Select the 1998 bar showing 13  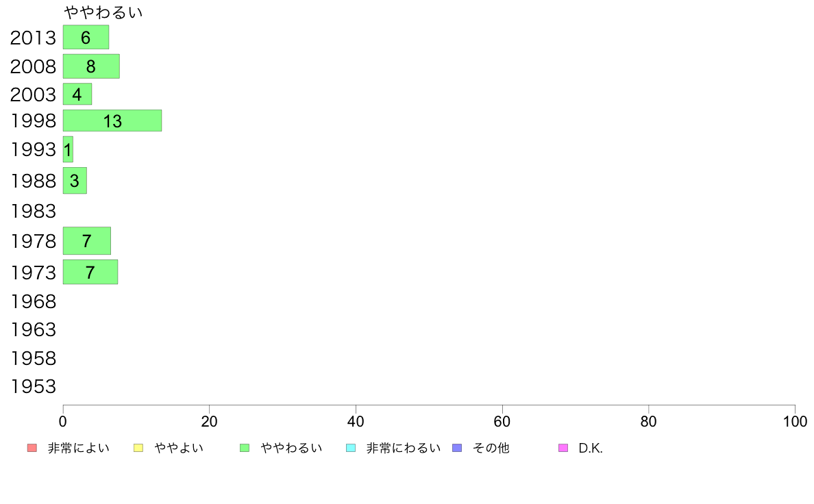click(112, 121)
